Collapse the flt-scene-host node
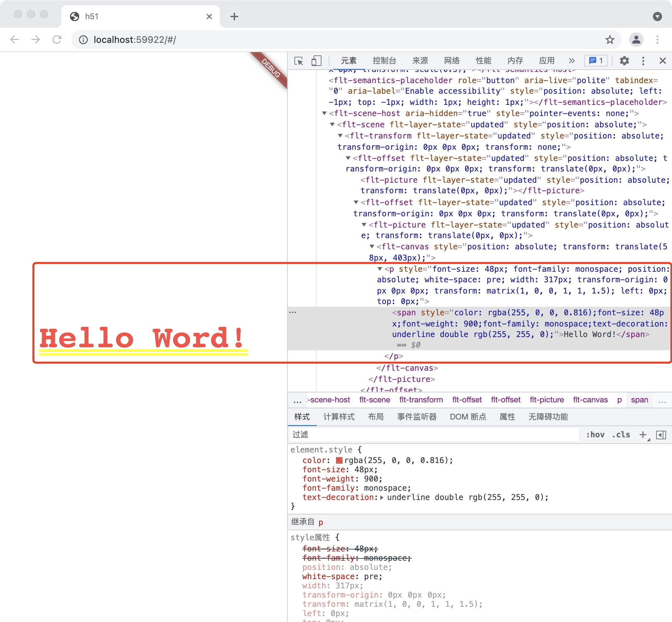Screen dimensions: 672x622 point(324,113)
